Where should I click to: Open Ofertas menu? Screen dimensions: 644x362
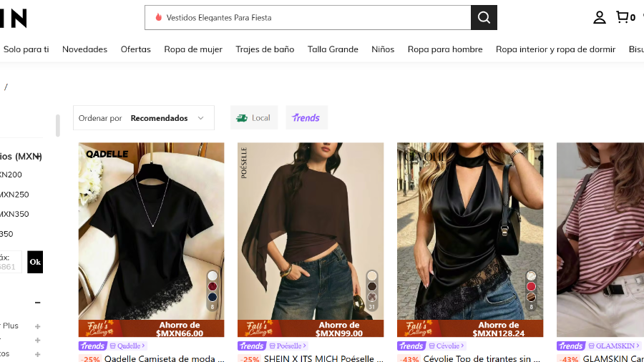135,49
